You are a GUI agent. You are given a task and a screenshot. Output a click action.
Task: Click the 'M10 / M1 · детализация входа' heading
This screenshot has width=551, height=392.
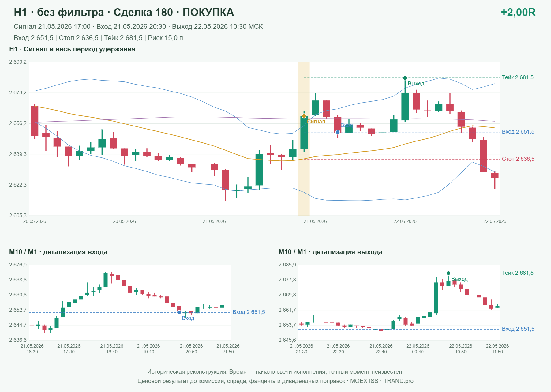pyautogui.click(x=58, y=252)
